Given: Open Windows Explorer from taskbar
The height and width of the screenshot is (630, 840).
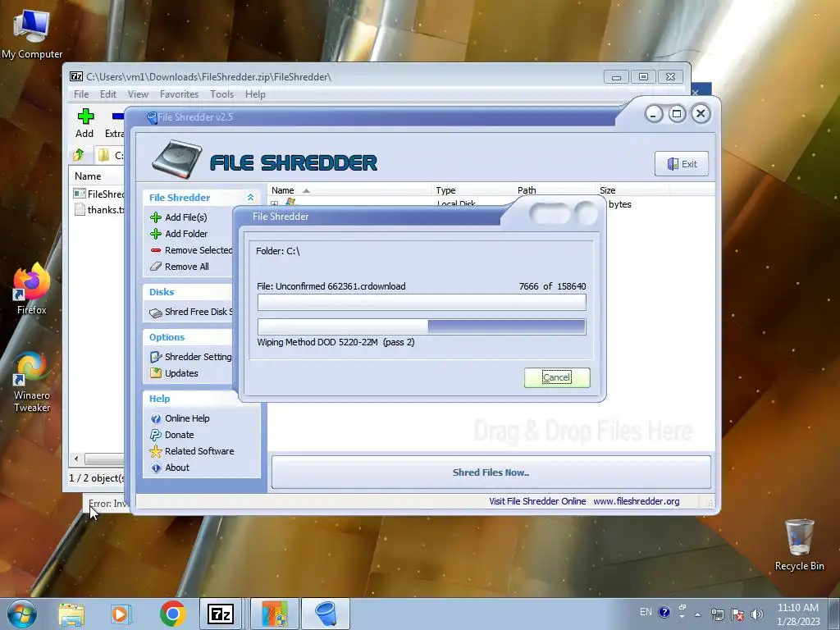Looking at the screenshot, I should (72, 614).
